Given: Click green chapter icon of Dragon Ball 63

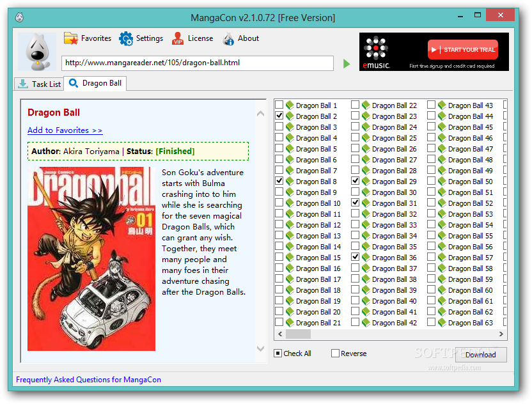Looking at the screenshot, I should 442,323.
